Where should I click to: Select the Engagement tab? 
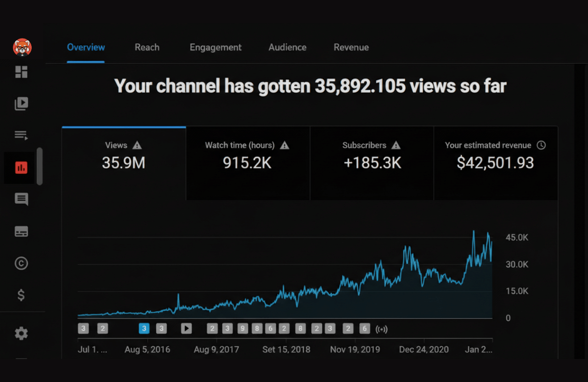click(215, 47)
